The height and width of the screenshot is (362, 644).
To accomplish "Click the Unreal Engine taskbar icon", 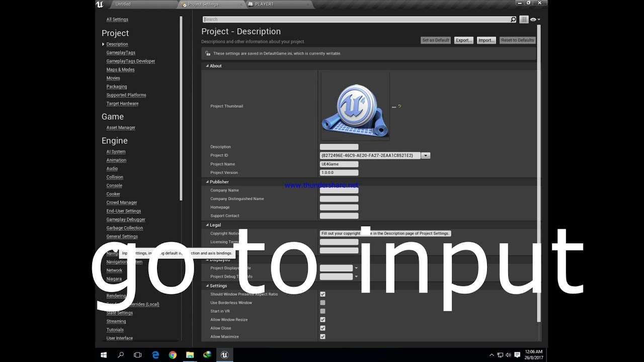I will [x=224, y=355].
